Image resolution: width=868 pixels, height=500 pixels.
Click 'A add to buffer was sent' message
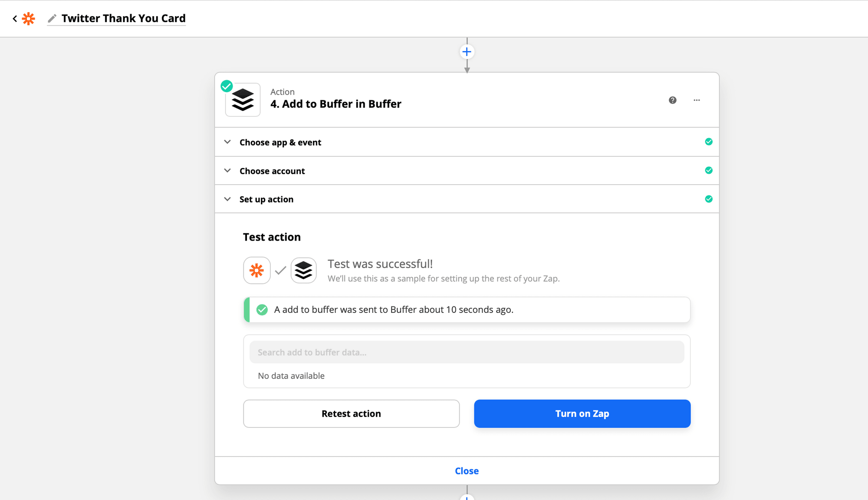[x=394, y=310]
